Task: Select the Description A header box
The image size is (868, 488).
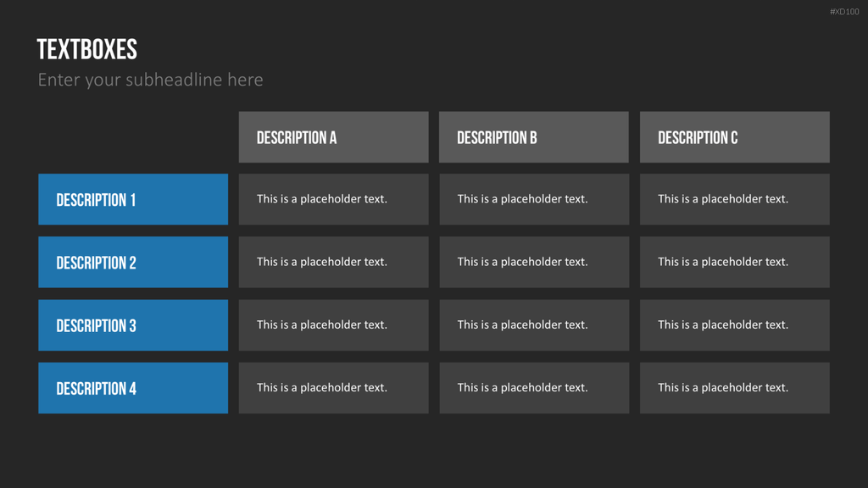Action: coord(333,137)
